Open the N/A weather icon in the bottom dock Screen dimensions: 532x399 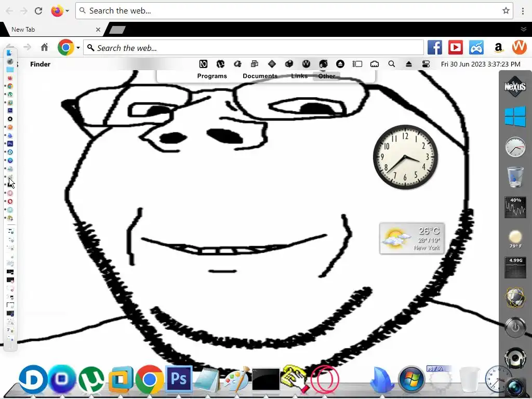(440, 379)
